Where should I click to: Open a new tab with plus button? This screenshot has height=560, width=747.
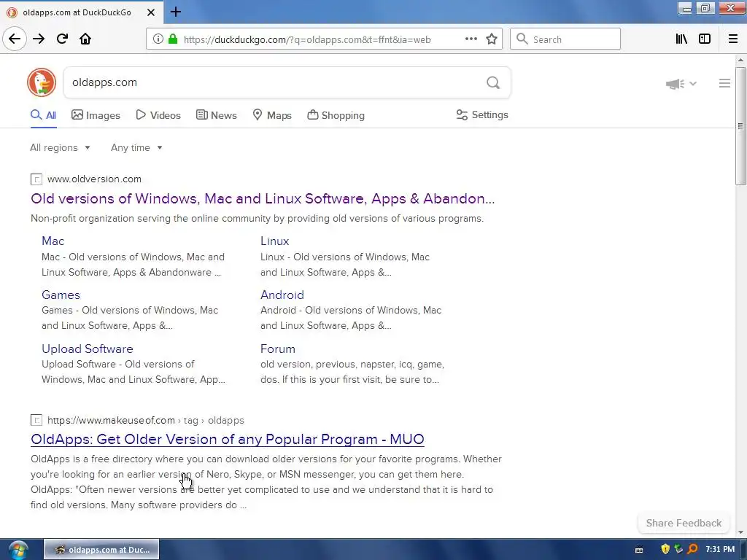point(175,12)
